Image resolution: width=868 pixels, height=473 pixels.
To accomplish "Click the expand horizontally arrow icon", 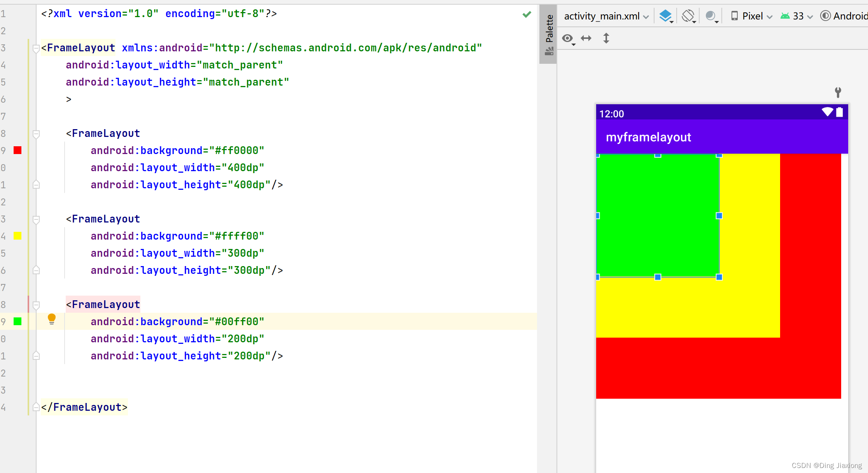I will tap(586, 38).
